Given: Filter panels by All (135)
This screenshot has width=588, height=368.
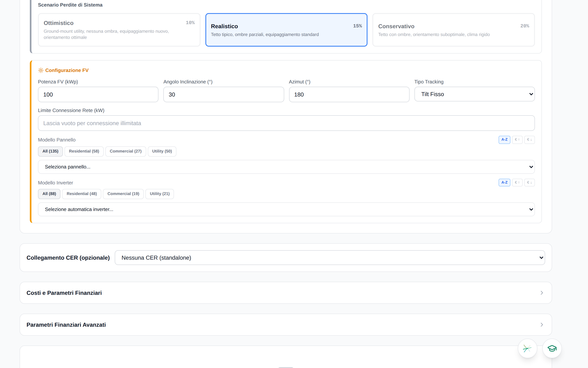Looking at the screenshot, I should (x=50, y=151).
